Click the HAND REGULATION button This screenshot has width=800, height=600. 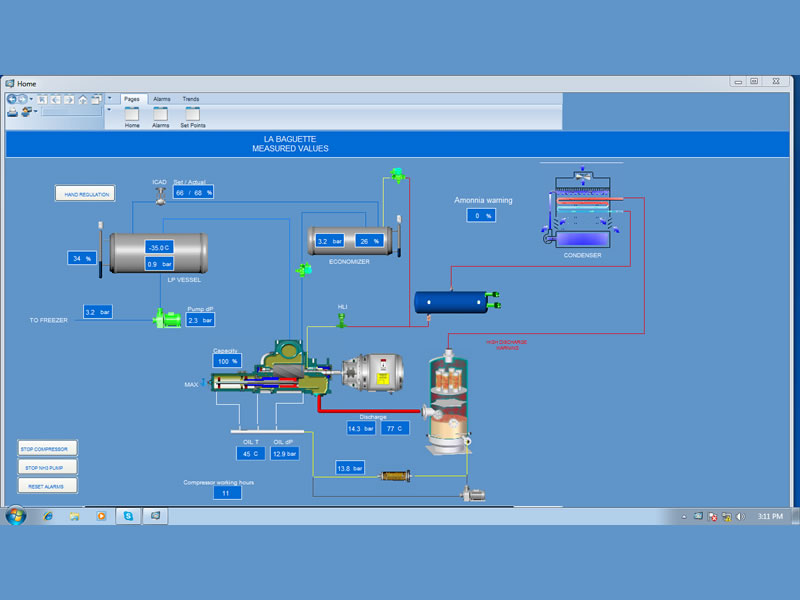pos(85,194)
